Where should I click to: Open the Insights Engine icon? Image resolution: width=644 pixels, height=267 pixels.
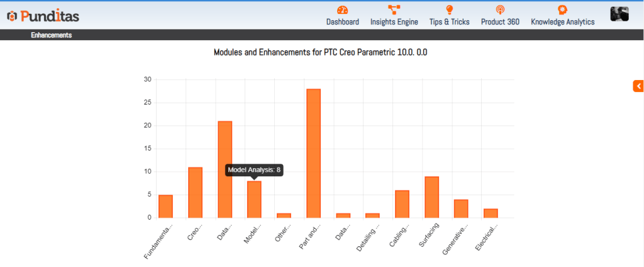click(394, 9)
